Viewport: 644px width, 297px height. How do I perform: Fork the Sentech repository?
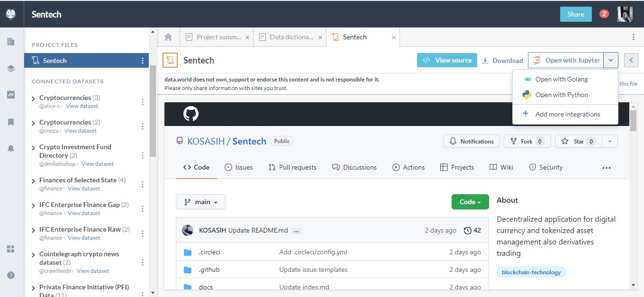click(x=526, y=141)
